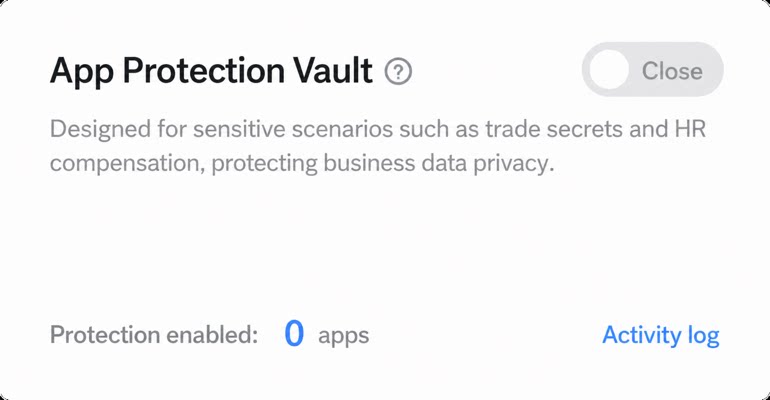Click the description about trade secrets
Viewport: 770px width, 400px height.
(x=378, y=146)
